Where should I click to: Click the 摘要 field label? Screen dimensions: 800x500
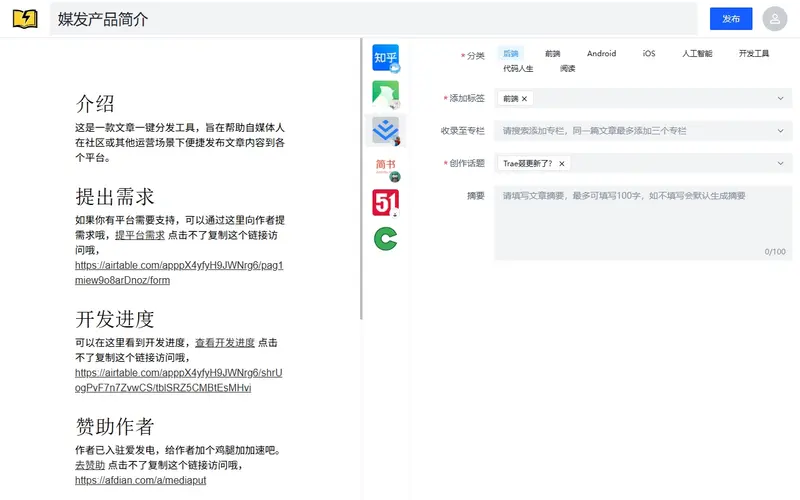pos(476,196)
